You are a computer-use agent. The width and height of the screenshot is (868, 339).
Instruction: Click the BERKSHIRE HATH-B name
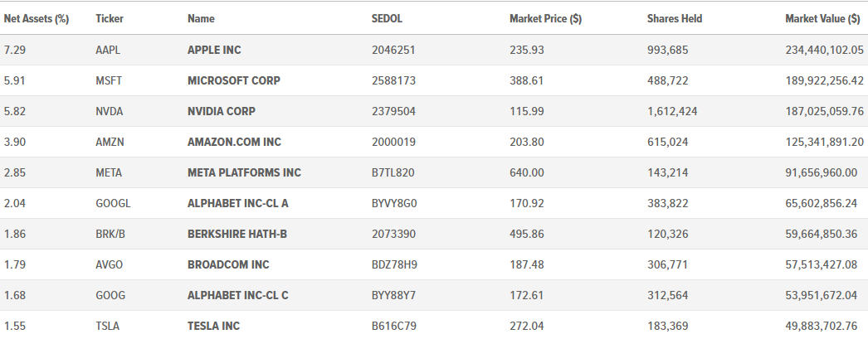[237, 234]
